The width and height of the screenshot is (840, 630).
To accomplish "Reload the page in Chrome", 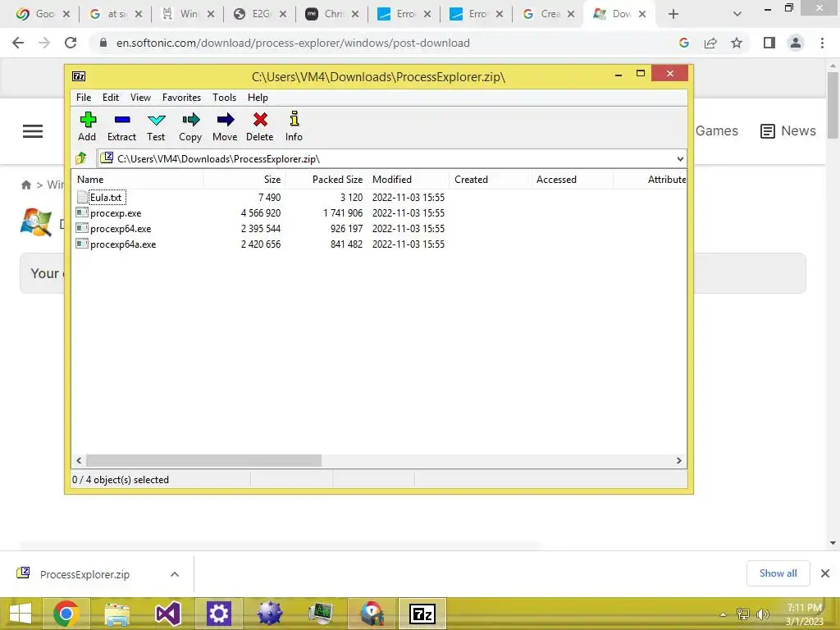I will point(71,43).
